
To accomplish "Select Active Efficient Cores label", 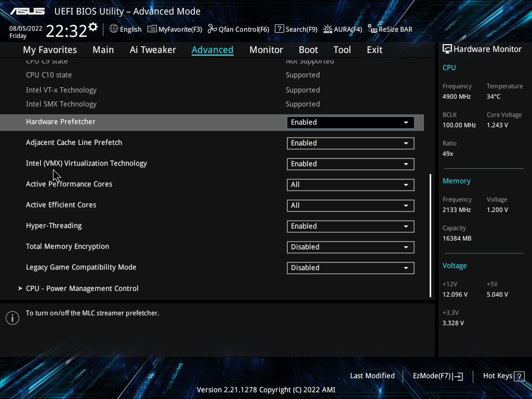I will point(61,205).
